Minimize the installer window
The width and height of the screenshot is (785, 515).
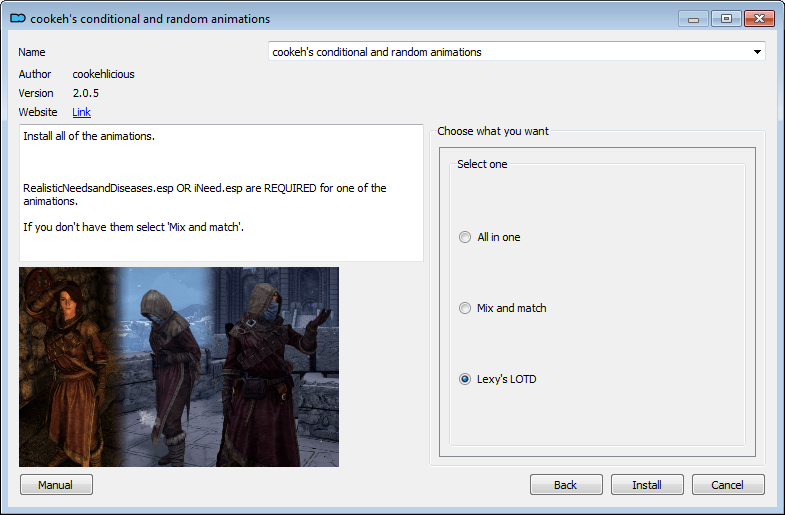point(693,19)
